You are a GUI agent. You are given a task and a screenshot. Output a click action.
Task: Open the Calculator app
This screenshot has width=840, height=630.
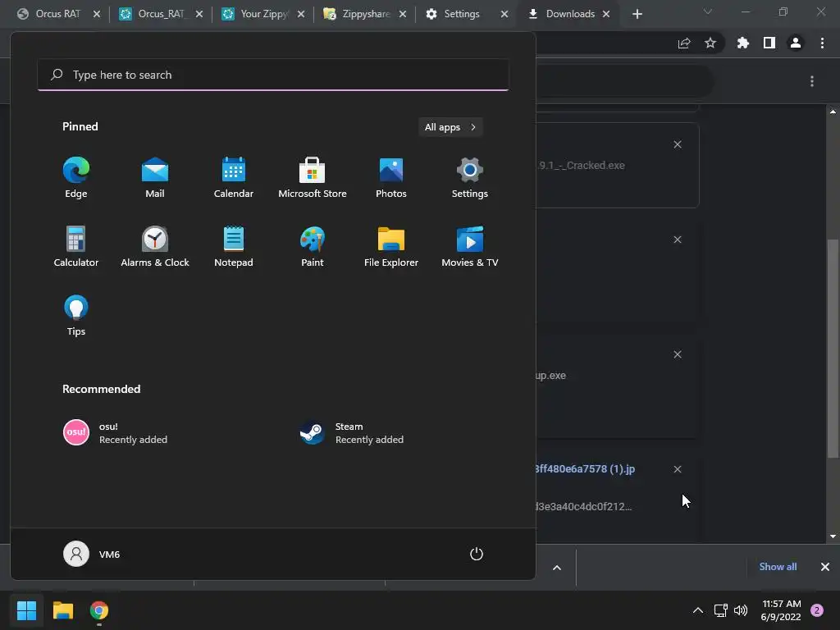pos(76,247)
